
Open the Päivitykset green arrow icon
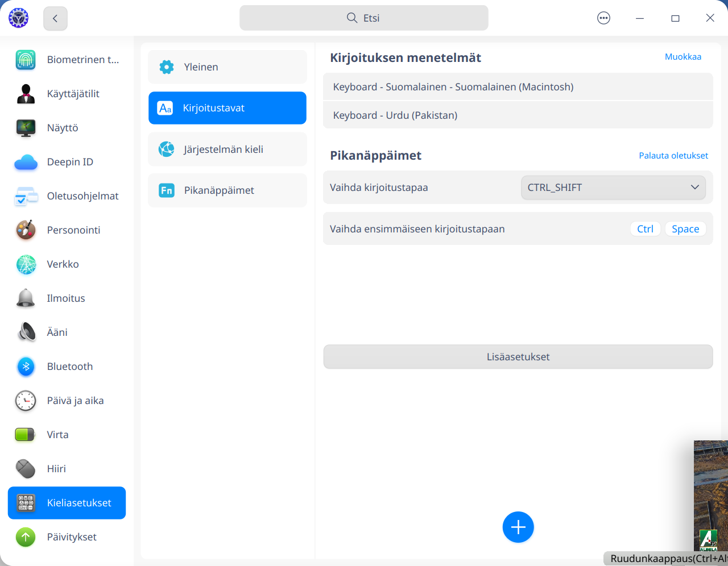[26, 537]
